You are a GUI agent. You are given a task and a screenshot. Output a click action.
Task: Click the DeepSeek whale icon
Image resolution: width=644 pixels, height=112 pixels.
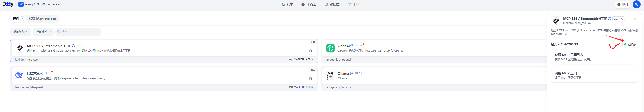[20, 76]
